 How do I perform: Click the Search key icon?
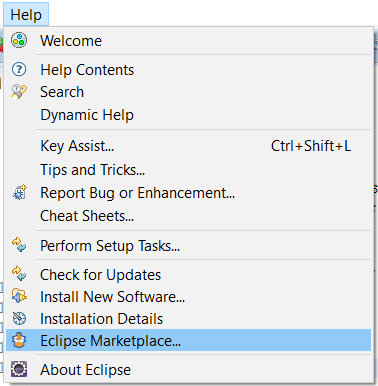[19, 92]
